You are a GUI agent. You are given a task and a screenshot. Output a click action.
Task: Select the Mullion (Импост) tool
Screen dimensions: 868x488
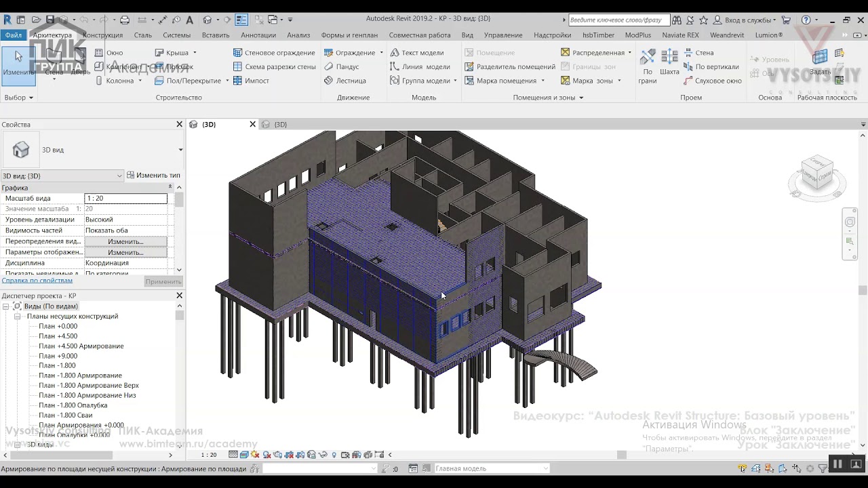(x=251, y=81)
